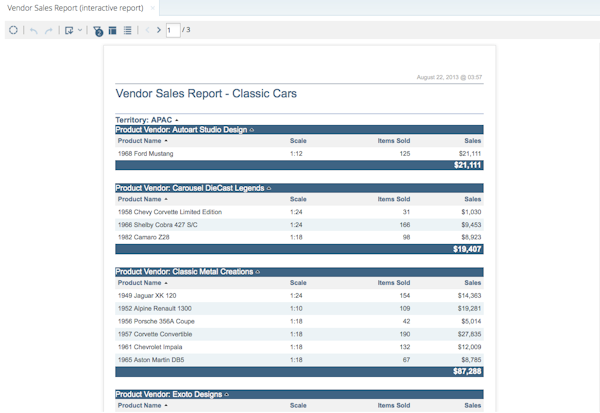Screen dimensions: 600x413
Task: Click items sold value 166
Action: pos(405,225)
